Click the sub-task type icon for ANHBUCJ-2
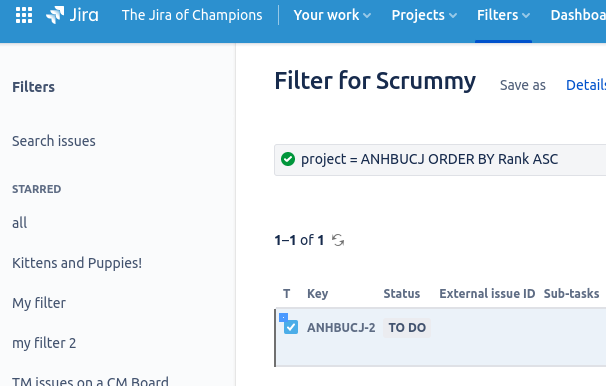606x386 pixels. click(x=288, y=323)
